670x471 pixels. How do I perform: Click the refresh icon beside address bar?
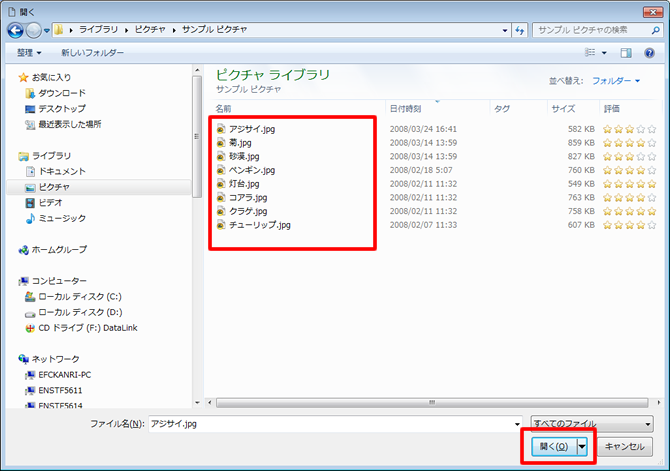[x=519, y=31]
